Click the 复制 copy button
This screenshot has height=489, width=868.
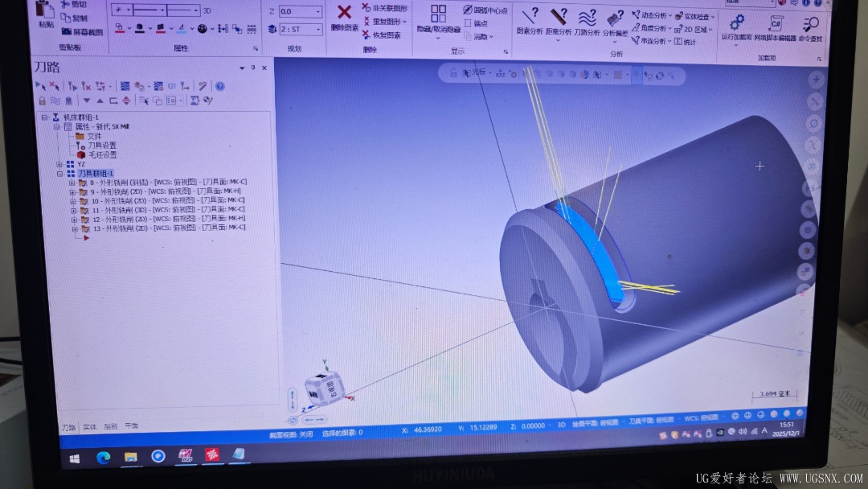coord(74,18)
